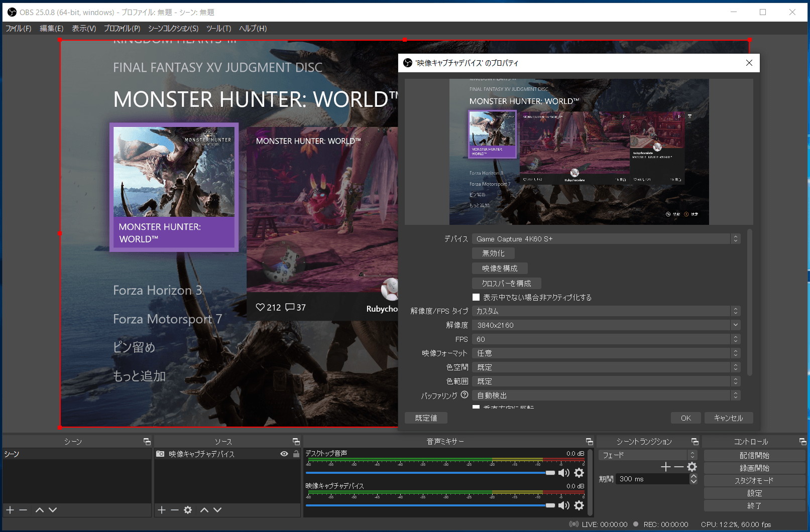
Task: Click 既定値 button in properties
Action: (426, 418)
